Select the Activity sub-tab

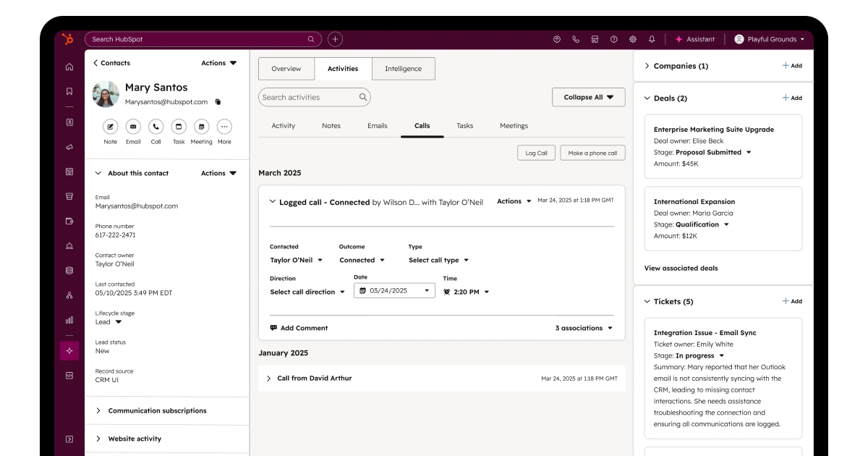284,126
